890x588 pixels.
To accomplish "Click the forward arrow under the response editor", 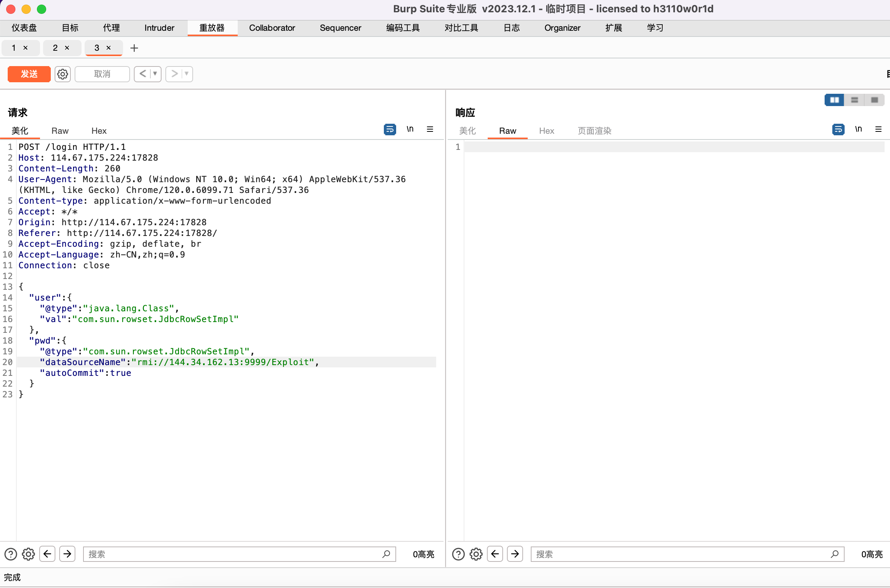I will (x=515, y=554).
